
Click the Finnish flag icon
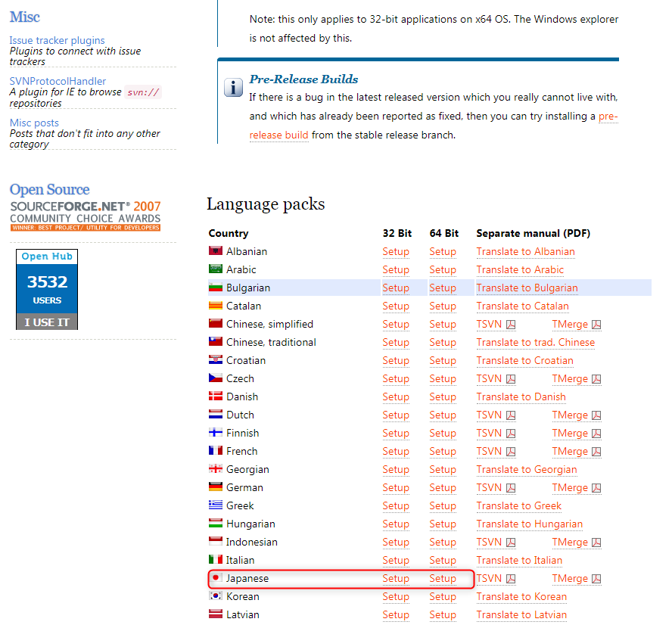tap(215, 432)
